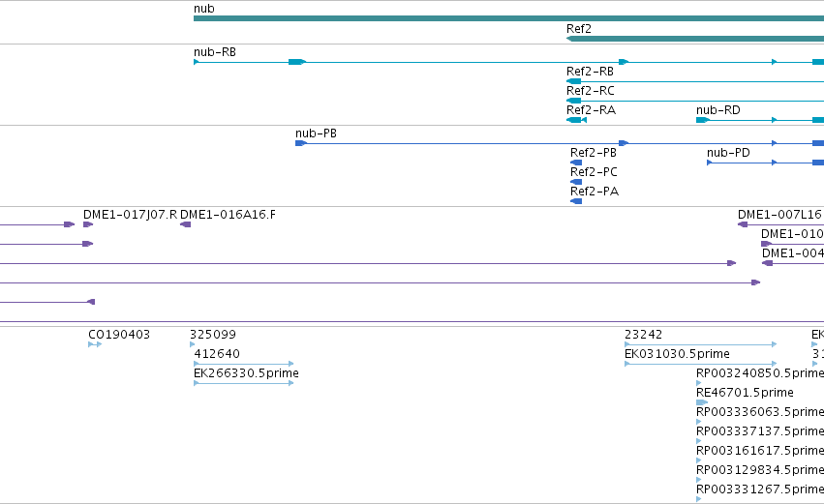This screenshot has width=824, height=504.
Task: Click the Ref2-PC blue CDS glyph
Action: click(x=576, y=182)
